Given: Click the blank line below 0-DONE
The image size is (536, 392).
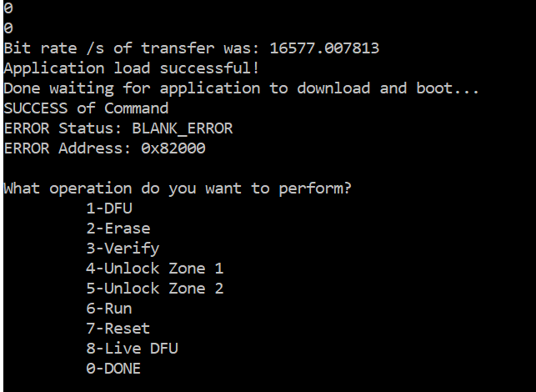Looking at the screenshot, I should [268, 386].
